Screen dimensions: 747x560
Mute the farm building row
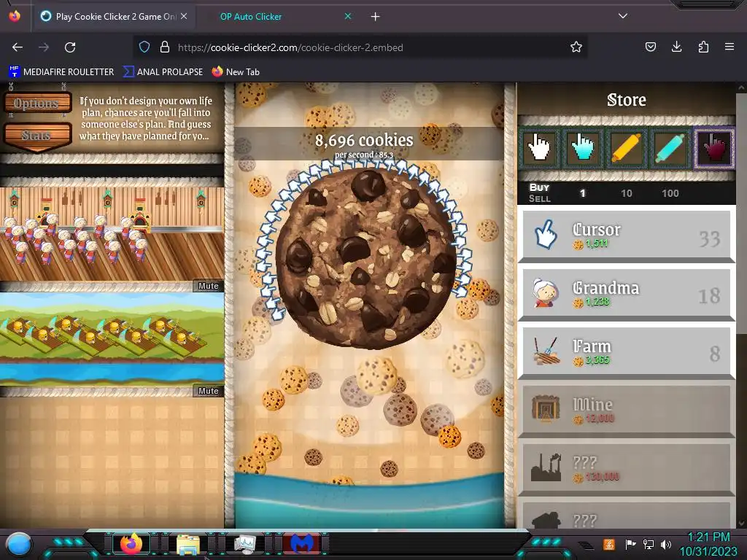coord(208,391)
